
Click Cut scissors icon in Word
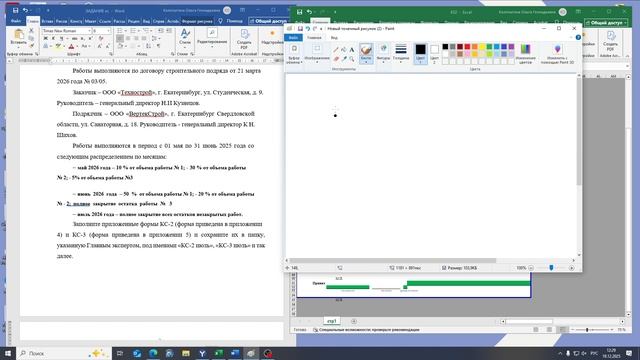pyautogui.click(x=31, y=31)
